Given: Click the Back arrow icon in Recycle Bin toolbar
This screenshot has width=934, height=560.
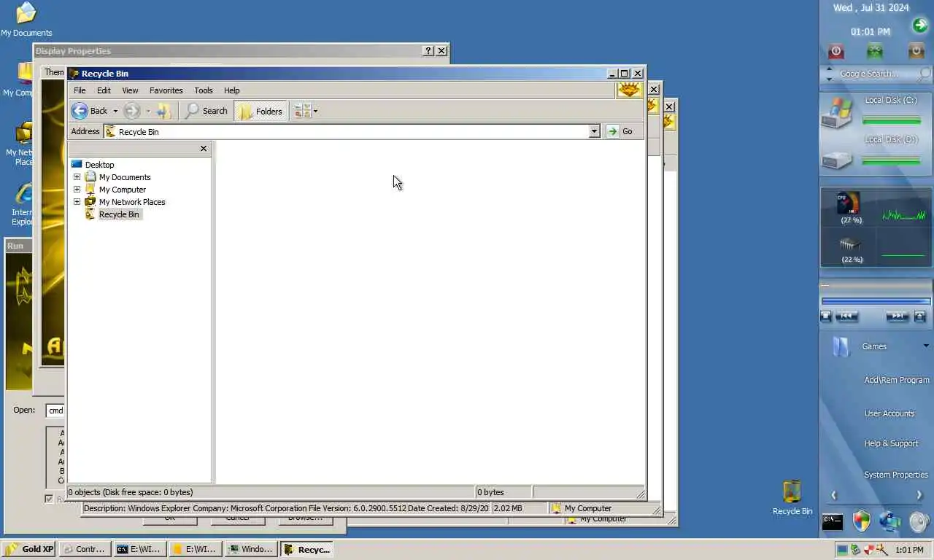Looking at the screenshot, I should click(80, 111).
